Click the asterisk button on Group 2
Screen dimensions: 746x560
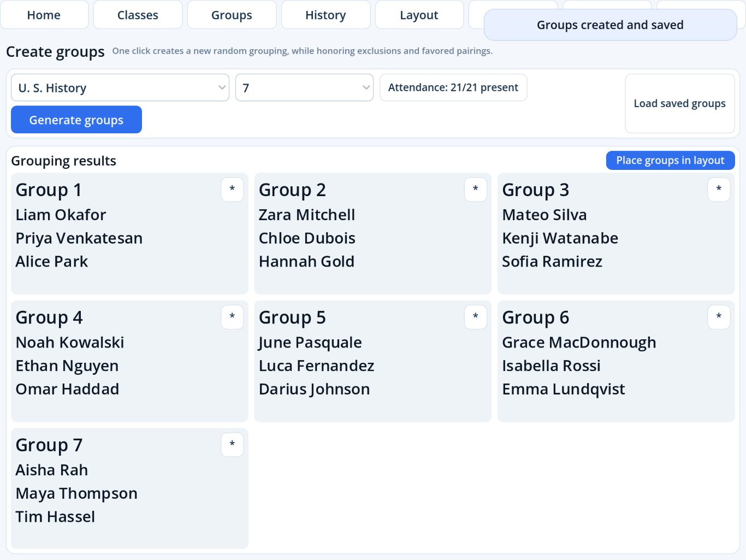(476, 190)
